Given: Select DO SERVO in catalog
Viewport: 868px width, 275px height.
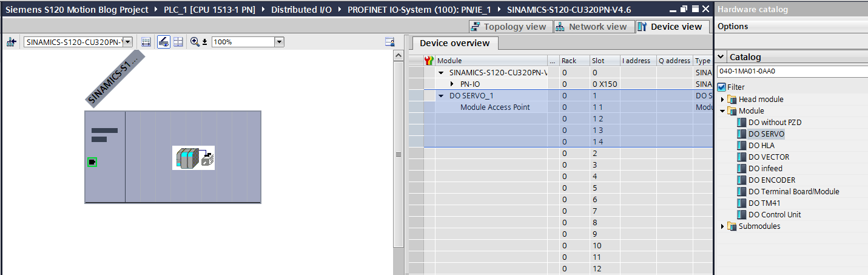Looking at the screenshot, I should (766, 134).
